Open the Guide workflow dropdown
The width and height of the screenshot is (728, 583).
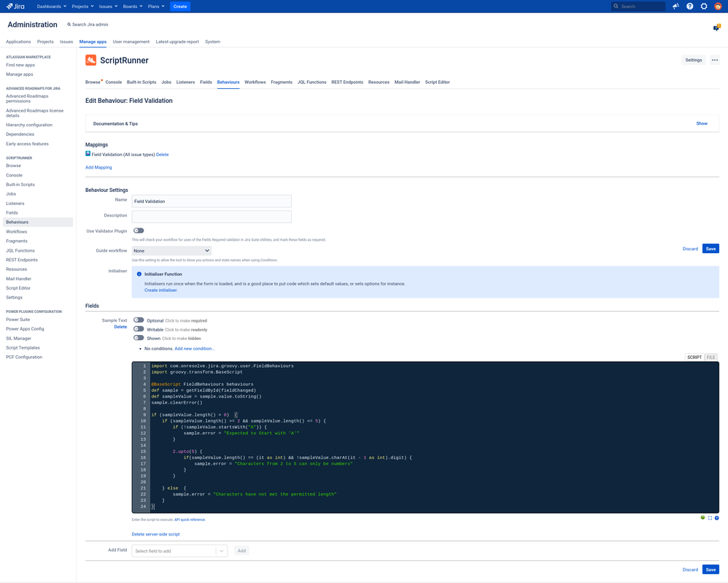point(173,249)
